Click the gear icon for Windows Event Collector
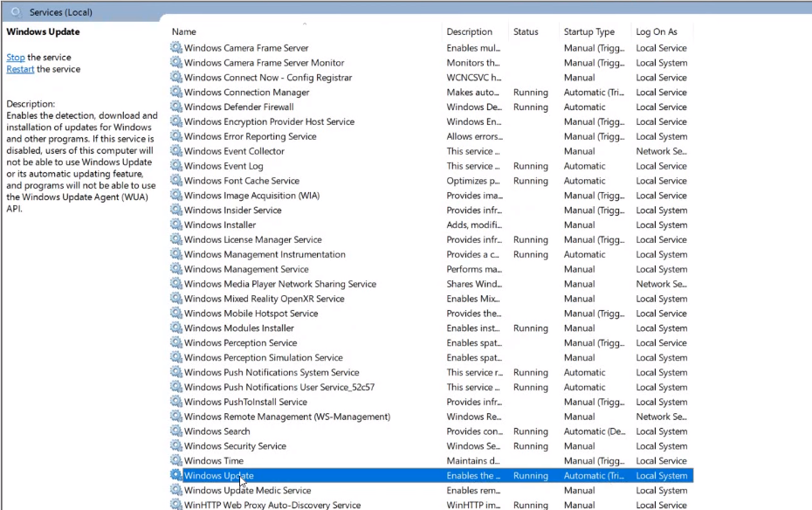This screenshot has width=812, height=510. [176, 151]
